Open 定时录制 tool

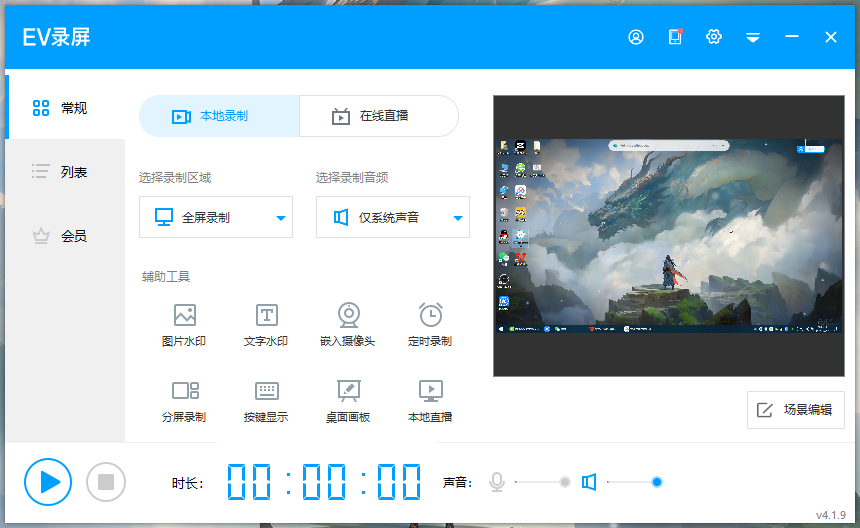coord(430,325)
